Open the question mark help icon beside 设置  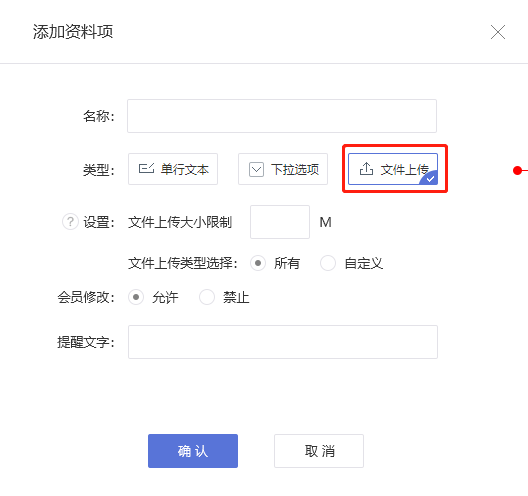70,222
